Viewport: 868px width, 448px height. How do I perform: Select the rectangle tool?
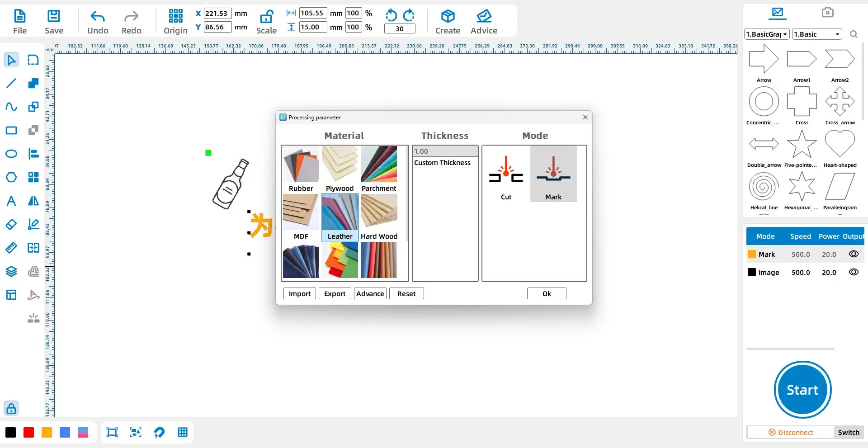[11, 131]
